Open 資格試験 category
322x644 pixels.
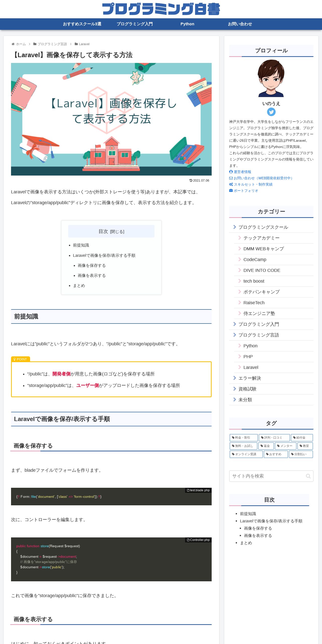coord(271,389)
